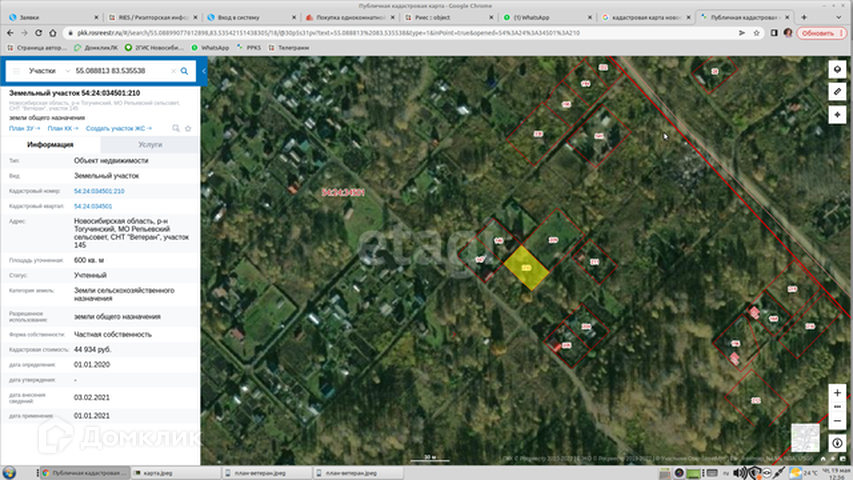Image resolution: width=853 pixels, height=480 pixels.
Task: Open the Участки search type dropdown
Action: 49,71
